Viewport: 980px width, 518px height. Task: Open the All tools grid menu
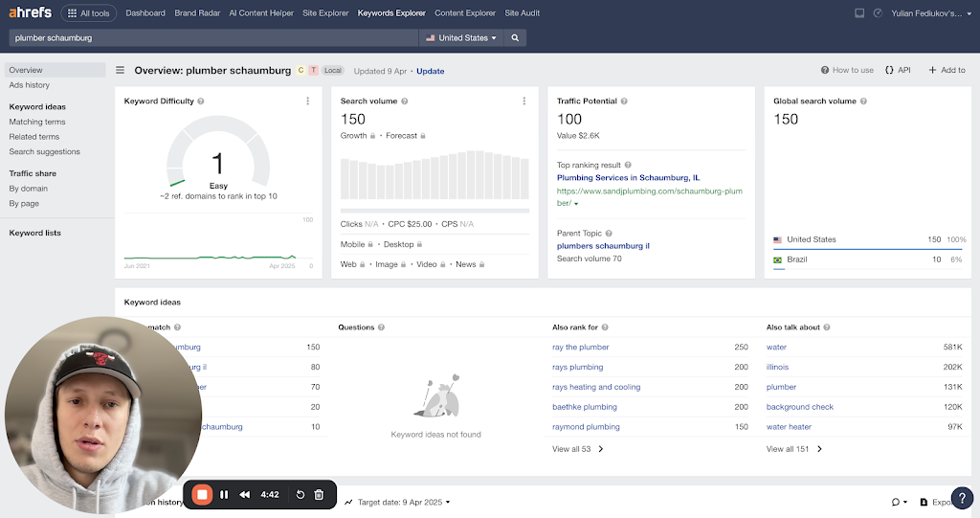tap(88, 13)
